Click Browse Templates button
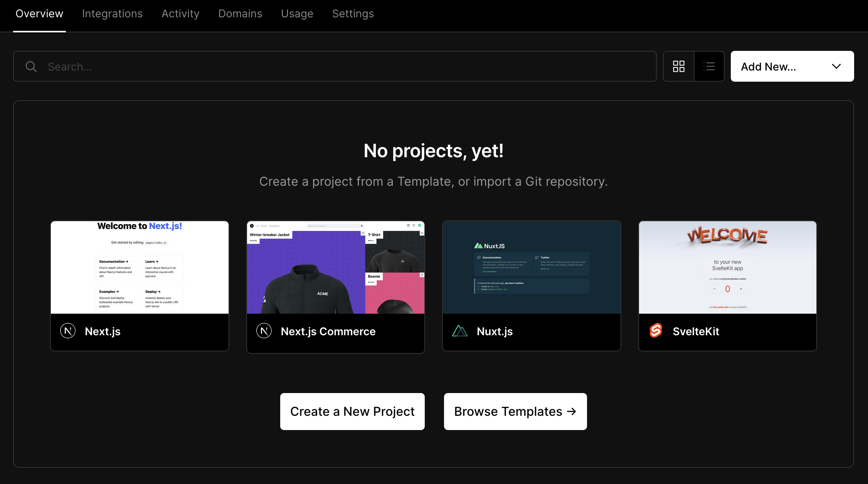Viewport: 868px width, 484px height. [x=515, y=412]
